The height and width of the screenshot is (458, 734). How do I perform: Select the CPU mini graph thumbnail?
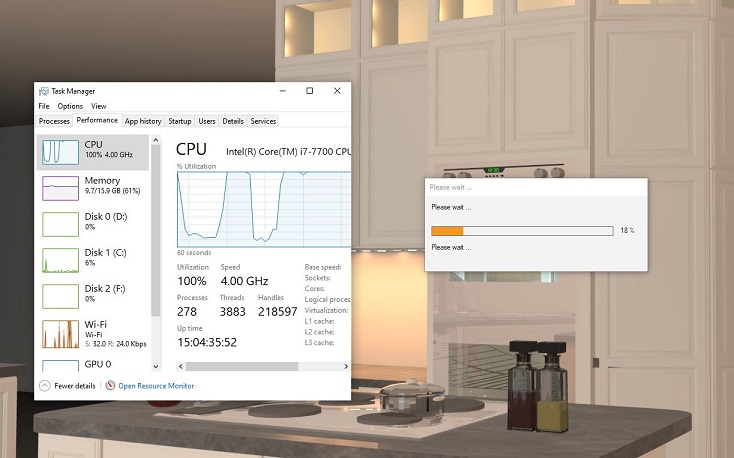60,152
